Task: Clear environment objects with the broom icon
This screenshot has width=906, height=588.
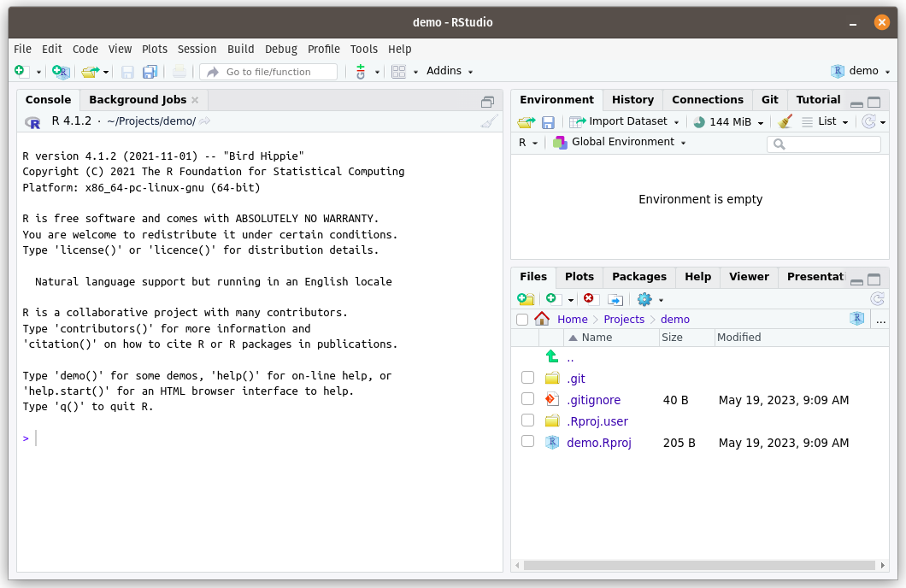Action: 785,121
